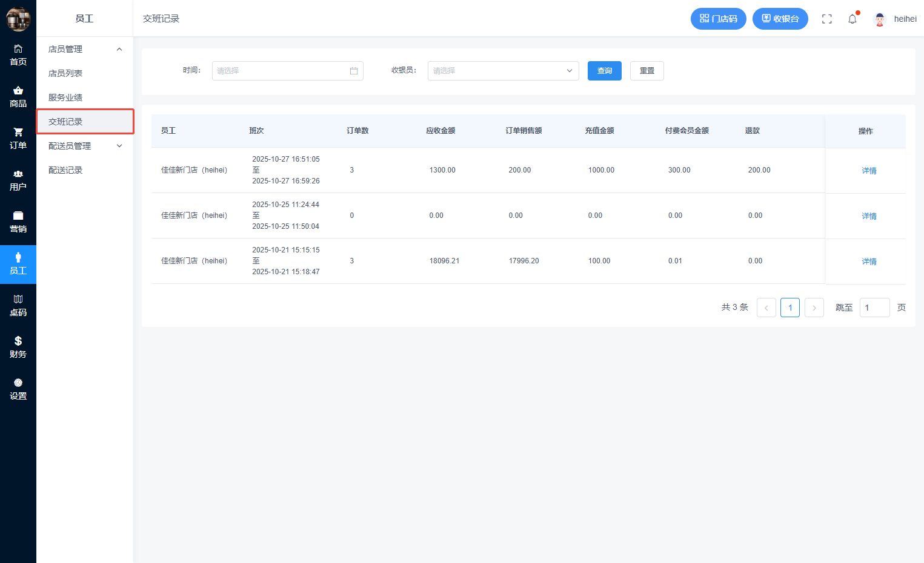924x563 pixels.
Task: Select 店员列表 menu item
Action: coord(65,73)
